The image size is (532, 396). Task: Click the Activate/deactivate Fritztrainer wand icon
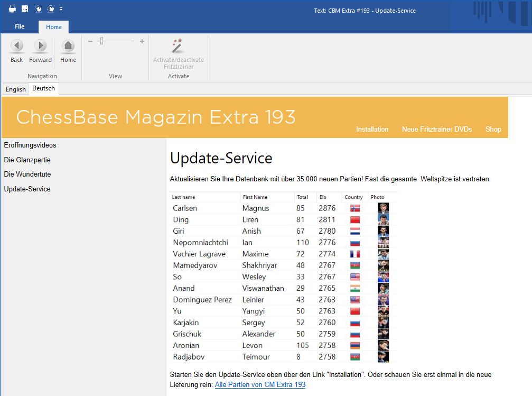coord(178,46)
